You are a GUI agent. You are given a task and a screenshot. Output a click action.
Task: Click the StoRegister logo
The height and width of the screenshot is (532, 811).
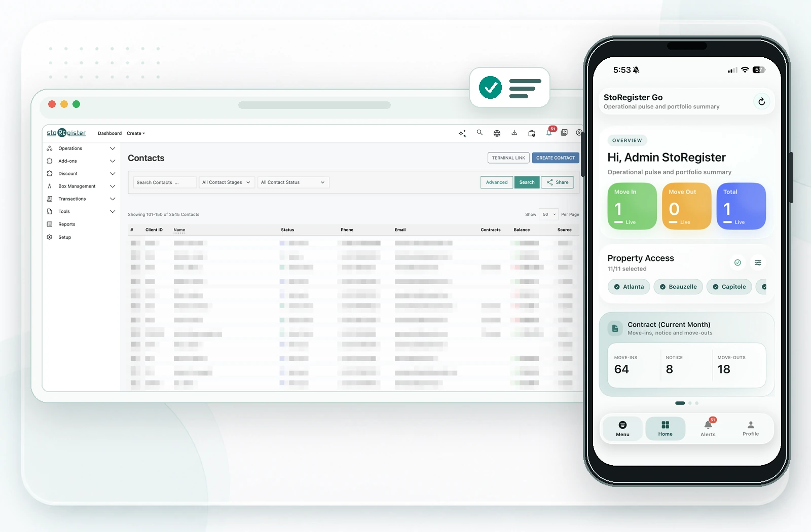tap(66, 133)
